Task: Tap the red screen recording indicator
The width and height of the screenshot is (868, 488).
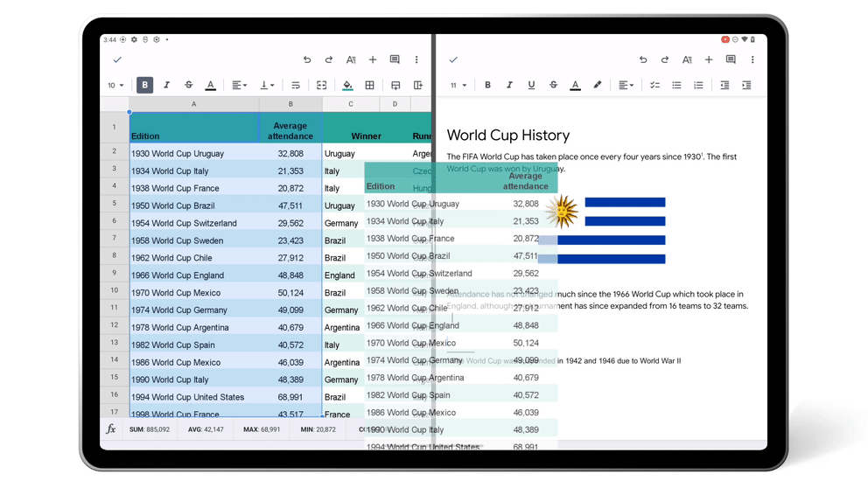Action: pos(725,40)
